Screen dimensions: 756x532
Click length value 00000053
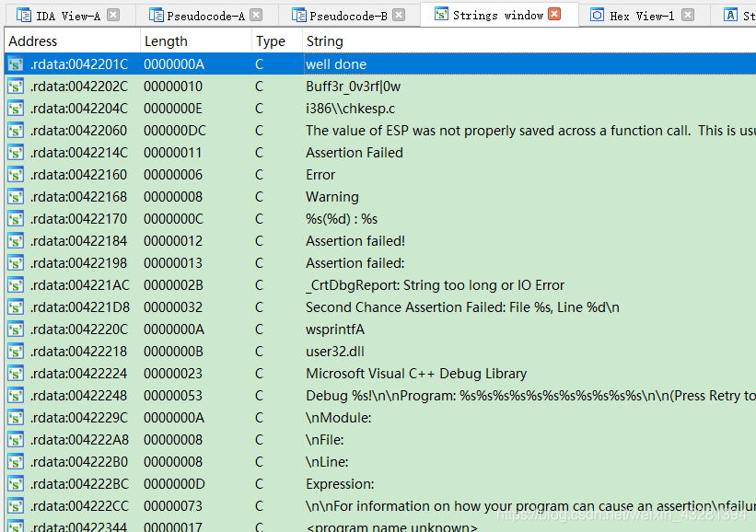173,396
